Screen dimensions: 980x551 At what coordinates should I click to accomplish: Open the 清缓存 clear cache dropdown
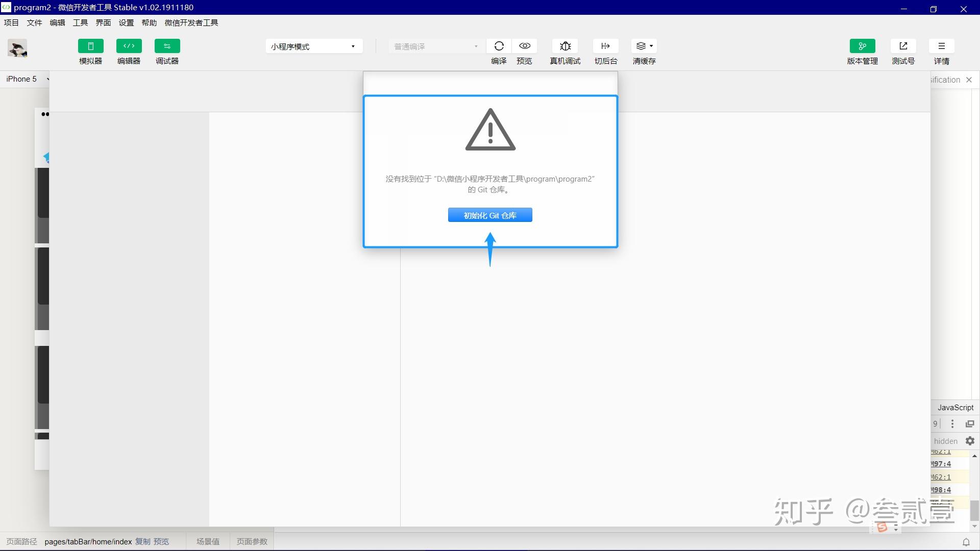(x=644, y=46)
